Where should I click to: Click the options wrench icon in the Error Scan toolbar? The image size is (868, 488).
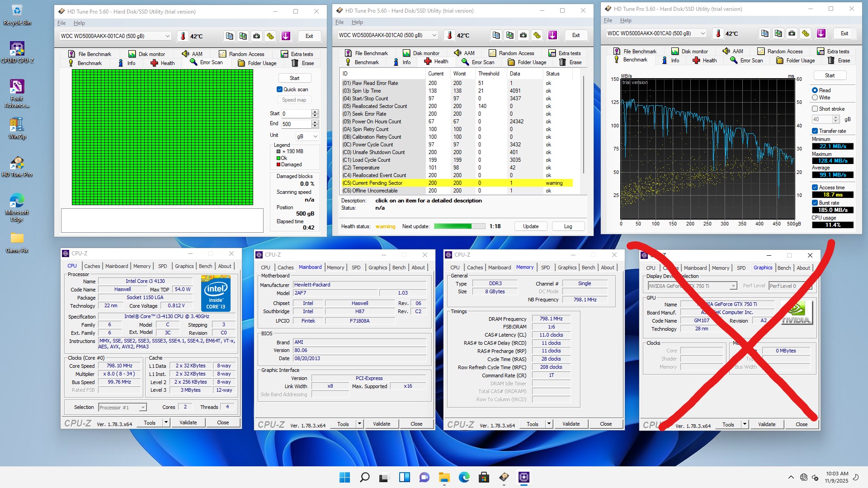point(270,36)
